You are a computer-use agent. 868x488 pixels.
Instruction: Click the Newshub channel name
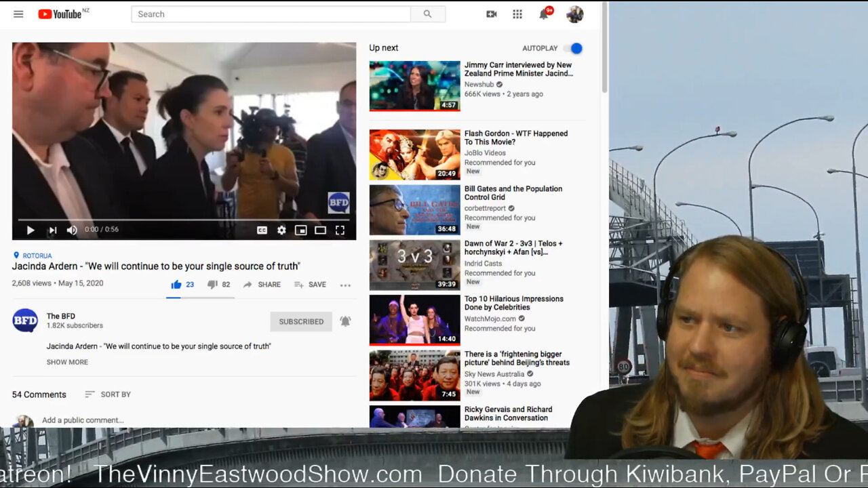point(479,85)
